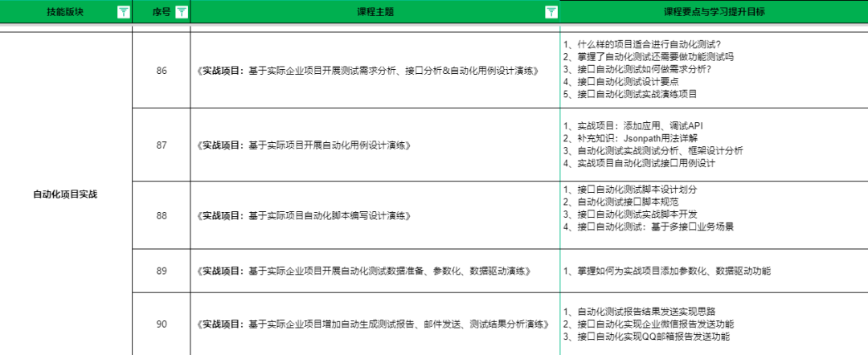Select the cell with number 88
The image size is (868, 355).
(x=162, y=215)
